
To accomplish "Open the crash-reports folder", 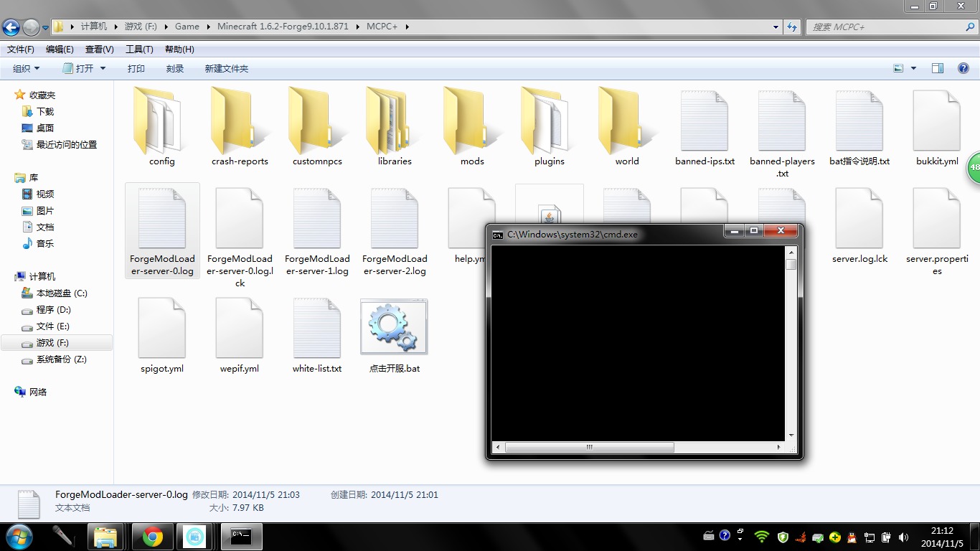I will (240, 126).
